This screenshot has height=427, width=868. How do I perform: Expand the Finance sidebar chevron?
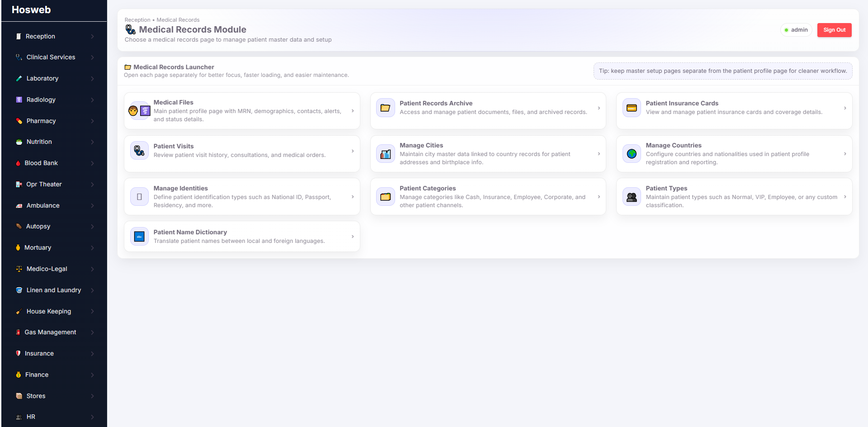tap(92, 375)
